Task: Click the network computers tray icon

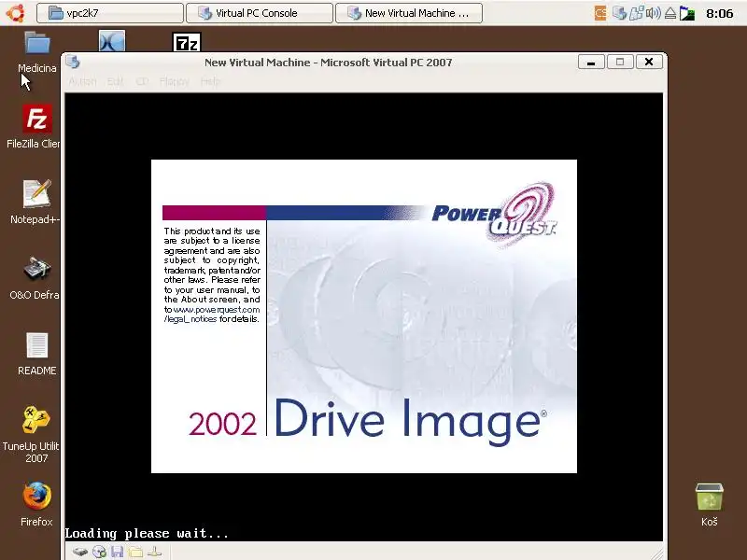Action: click(637, 13)
